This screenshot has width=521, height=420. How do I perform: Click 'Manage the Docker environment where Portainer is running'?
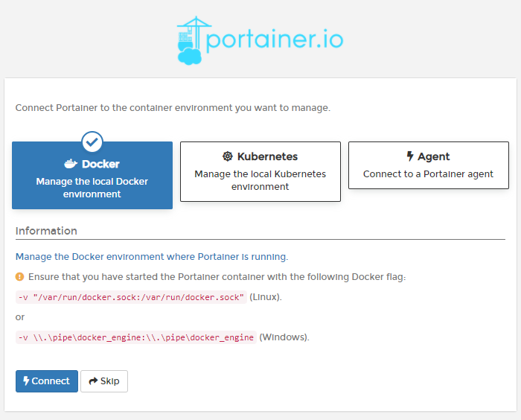click(152, 257)
